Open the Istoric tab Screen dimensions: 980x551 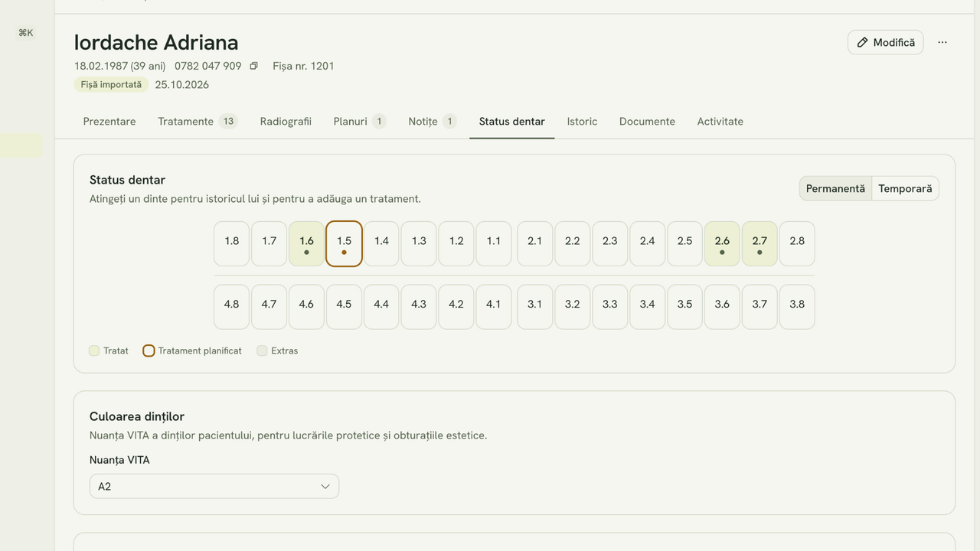click(582, 121)
